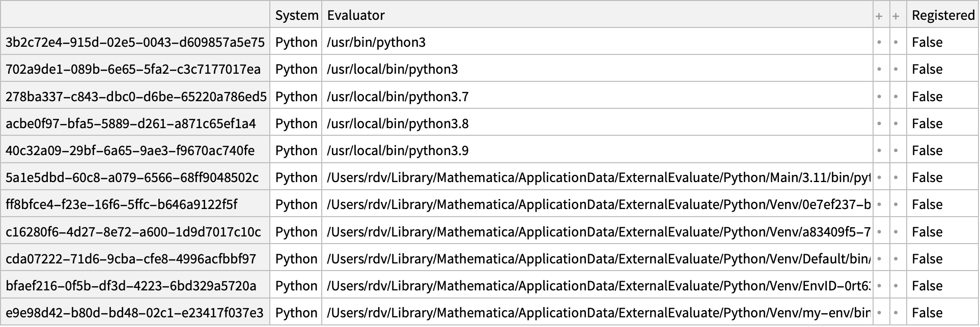The width and height of the screenshot is (980, 327).
Task: Click Python in the 3b2c72e4 row
Action: 296,42
